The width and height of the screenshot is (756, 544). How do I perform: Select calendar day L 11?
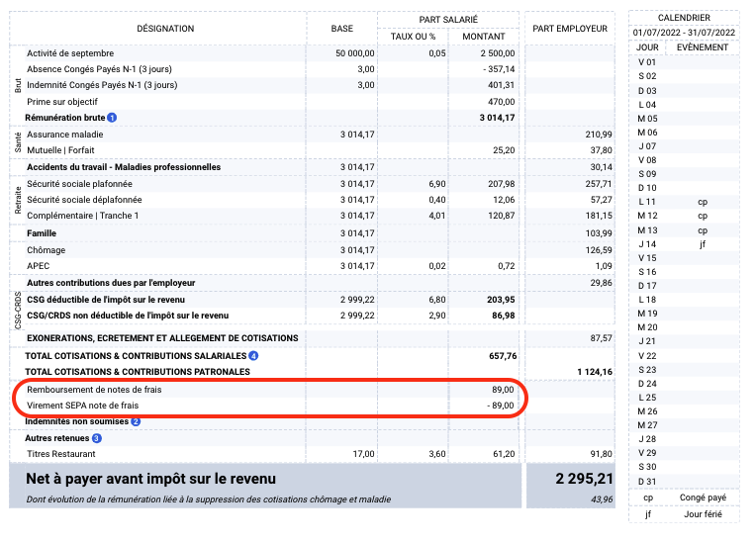pos(647,201)
